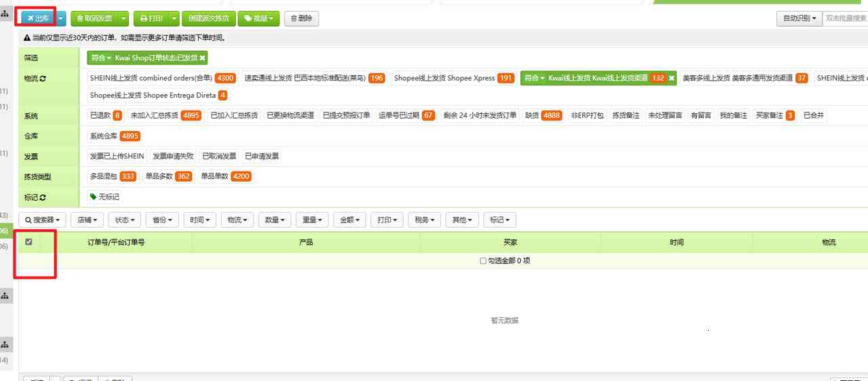
Task: Open the 批量 batch dropdown
Action: click(259, 18)
